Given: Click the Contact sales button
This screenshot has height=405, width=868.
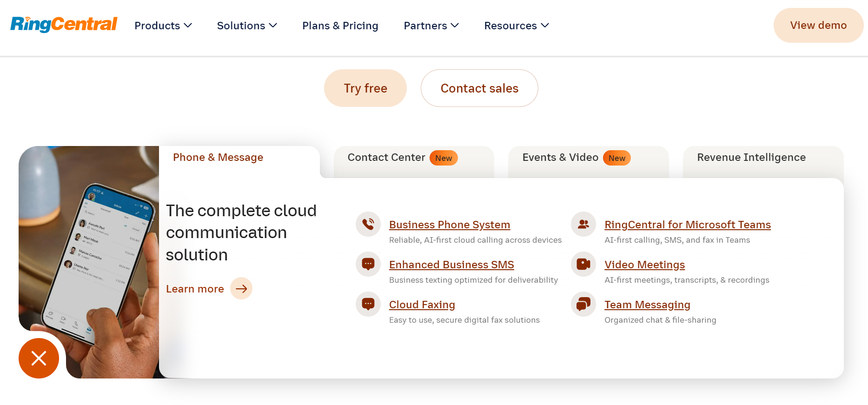Looking at the screenshot, I should [x=479, y=88].
